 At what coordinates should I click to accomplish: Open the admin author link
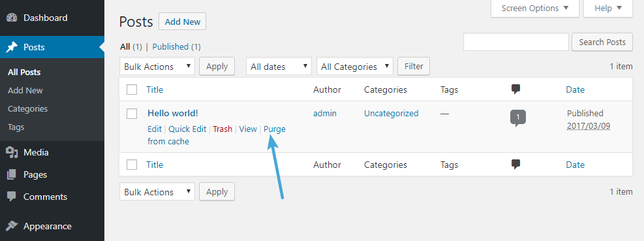[x=325, y=113]
